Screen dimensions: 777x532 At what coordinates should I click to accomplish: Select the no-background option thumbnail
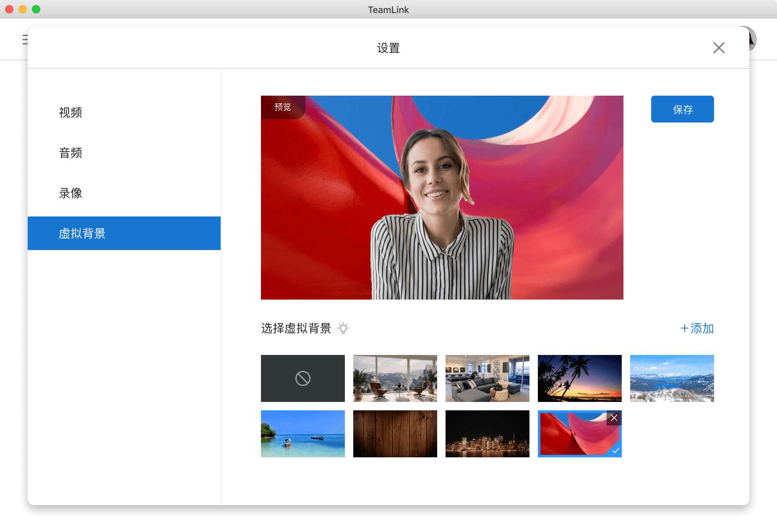pos(302,378)
